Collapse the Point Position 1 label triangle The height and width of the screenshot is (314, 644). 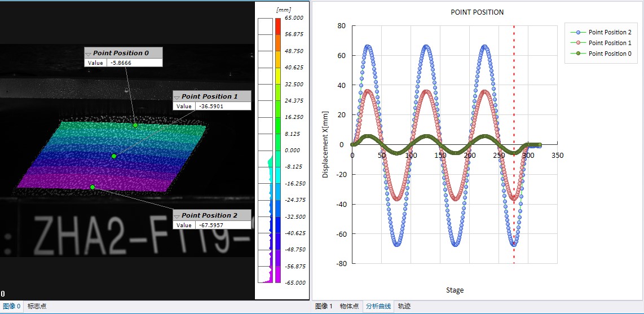pyautogui.click(x=177, y=97)
